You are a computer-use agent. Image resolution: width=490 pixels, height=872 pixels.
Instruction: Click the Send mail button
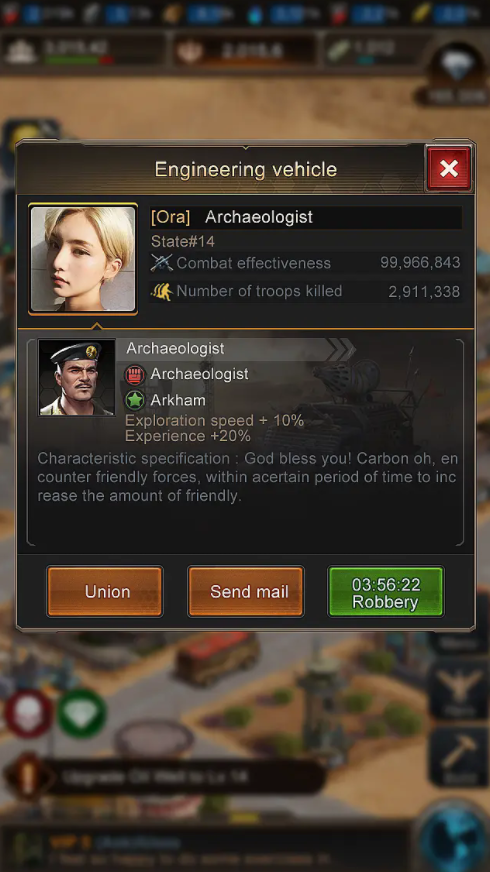[246, 591]
